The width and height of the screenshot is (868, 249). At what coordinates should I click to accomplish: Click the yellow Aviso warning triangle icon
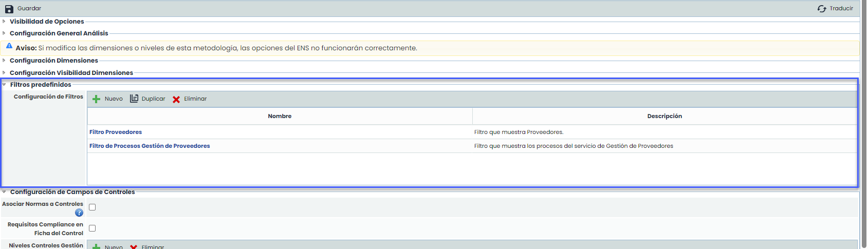(9, 46)
